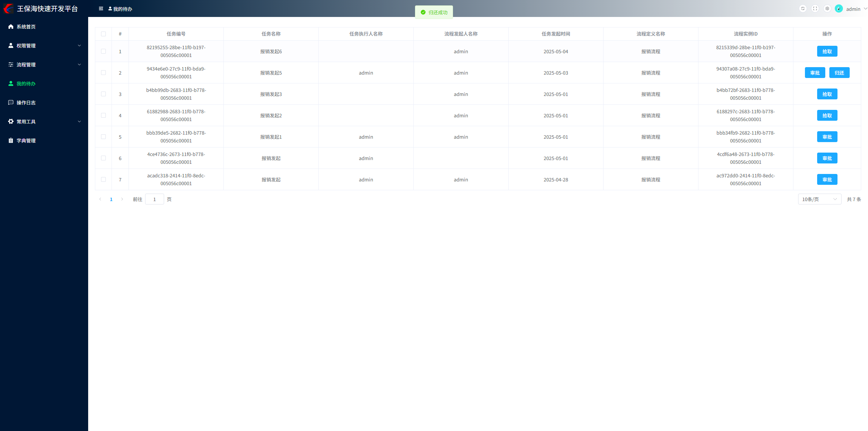Viewport: 868px width, 431px height.
Task: Check the checkbox for row 1
Action: click(x=103, y=52)
